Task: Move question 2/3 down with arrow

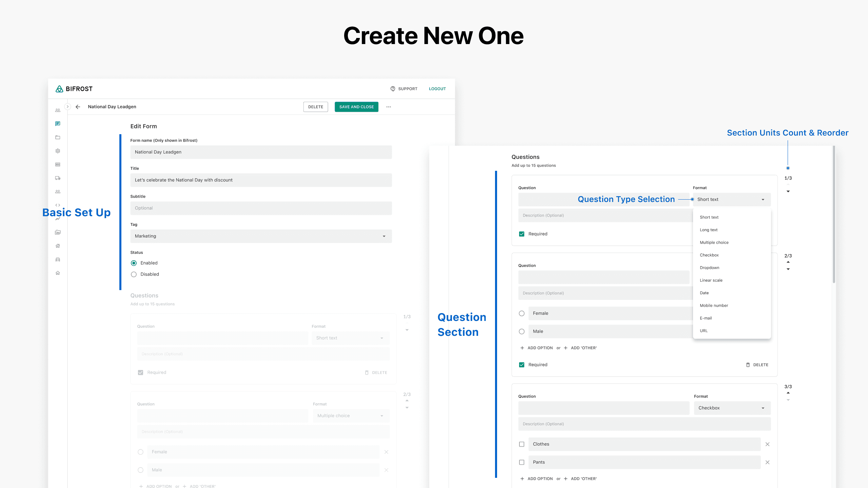Action: (x=788, y=269)
